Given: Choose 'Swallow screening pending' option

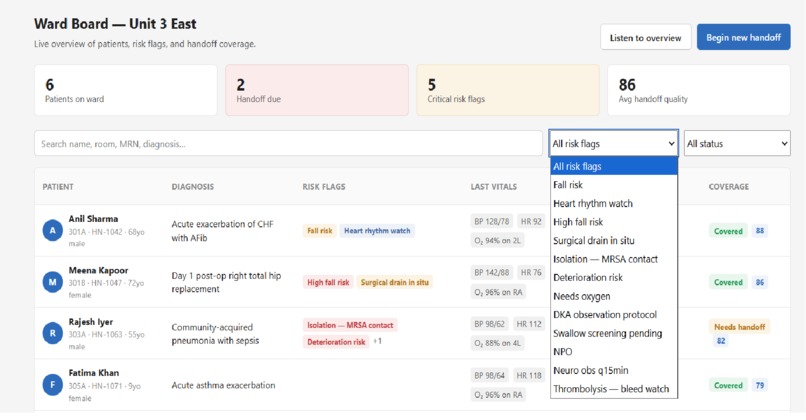Looking at the screenshot, I should pyautogui.click(x=614, y=333).
